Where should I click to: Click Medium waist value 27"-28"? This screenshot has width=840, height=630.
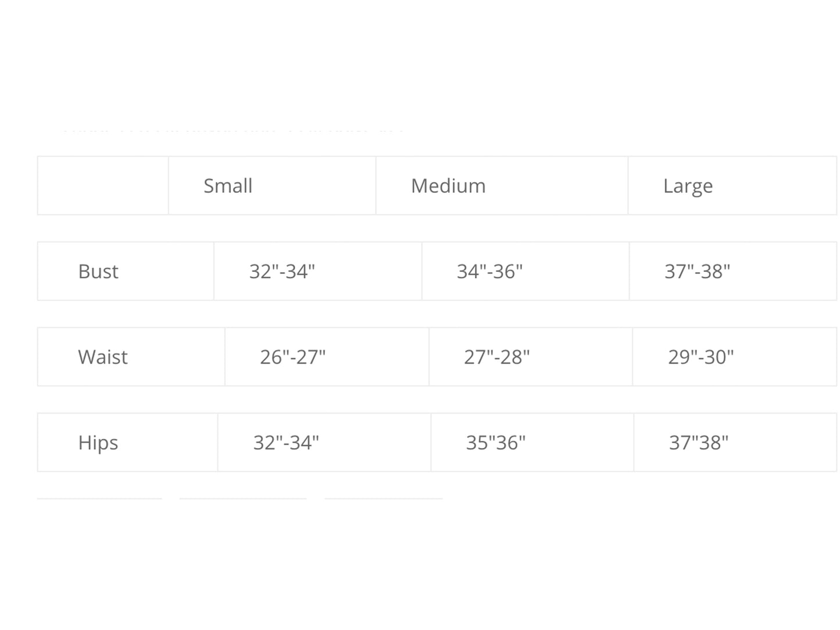pyautogui.click(x=496, y=357)
